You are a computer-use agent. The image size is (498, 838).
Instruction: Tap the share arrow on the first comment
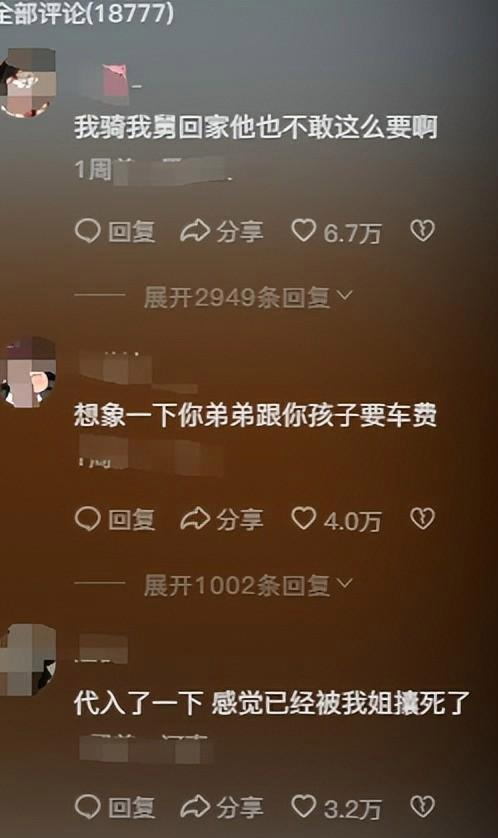[x=194, y=231]
